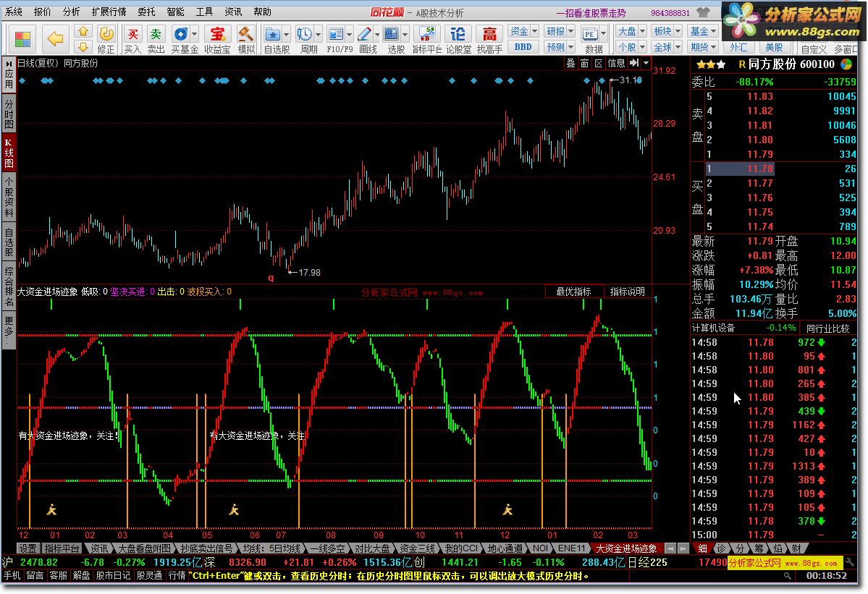Click the 指标说明 button
Screen dimensions: 868x594
627,292
